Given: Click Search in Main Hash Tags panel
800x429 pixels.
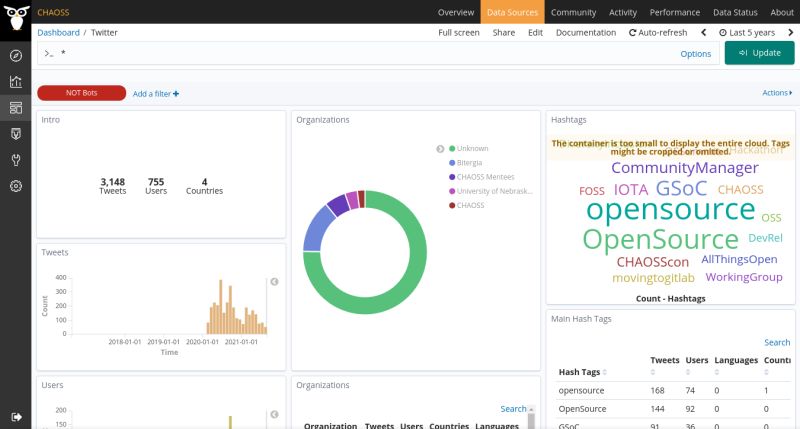Looking at the screenshot, I should tap(777, 342).
